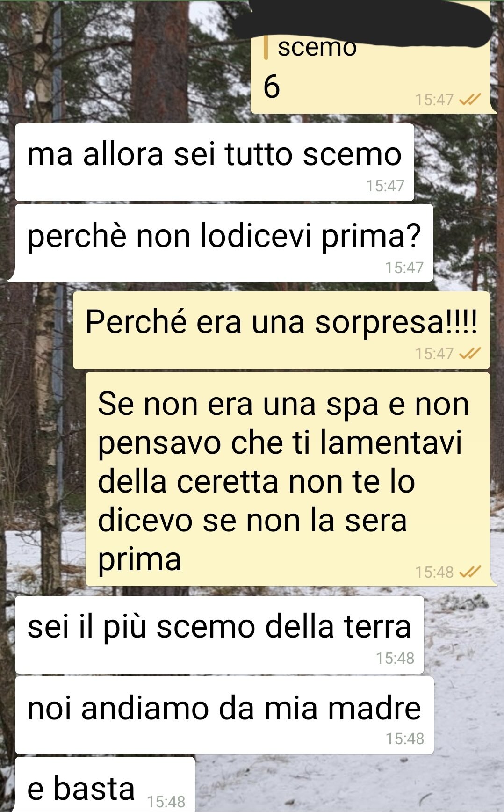Tap the sent message "6"

point(272,87)
